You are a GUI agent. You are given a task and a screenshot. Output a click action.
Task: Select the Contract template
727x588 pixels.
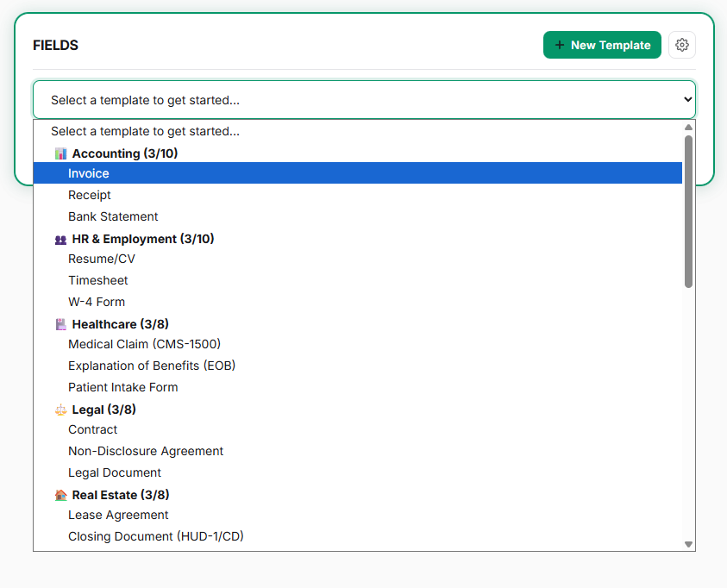pyautogui.click(x=93, y=429)
